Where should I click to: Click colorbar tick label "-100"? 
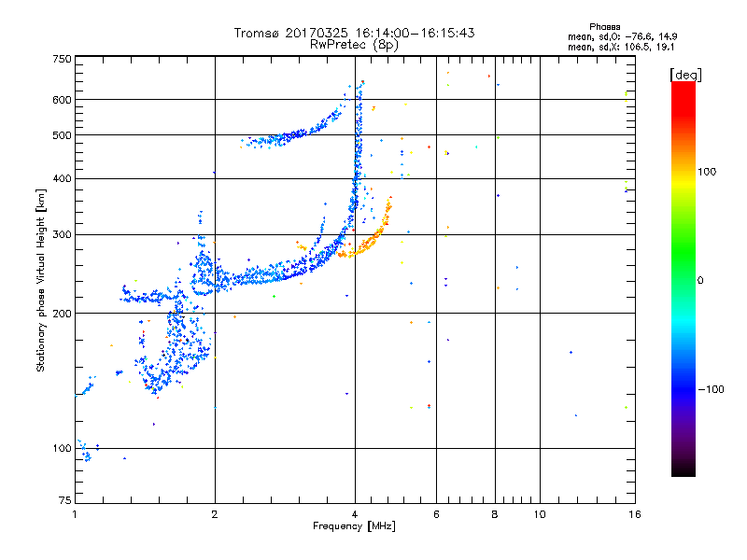coord(712,389)
